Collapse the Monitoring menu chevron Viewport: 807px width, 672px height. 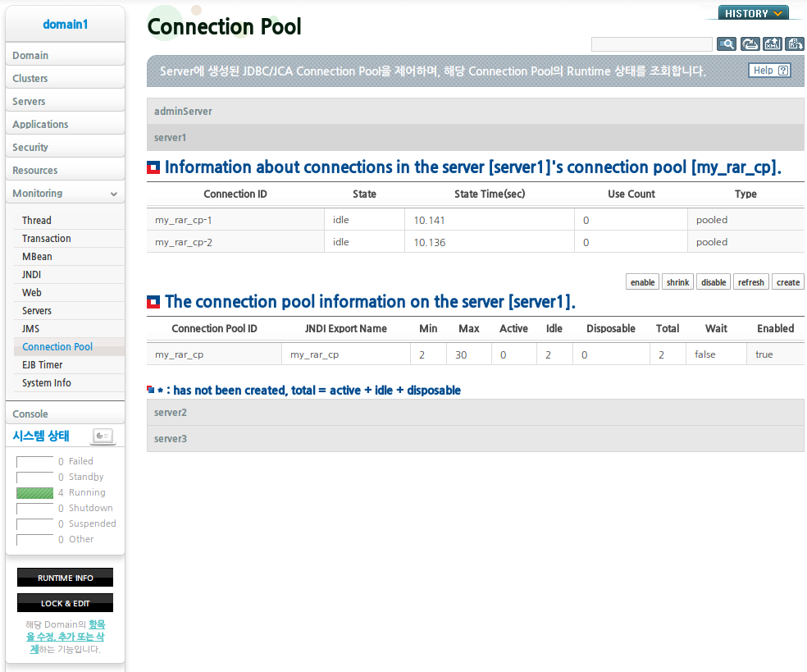tap(114, 194)
